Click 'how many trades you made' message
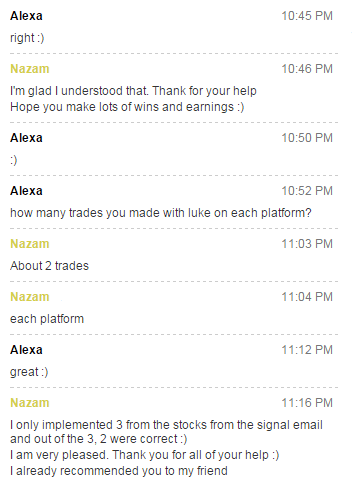Image resolution: width=362 pixels, height=493 pixels. (x=161, y=213)
